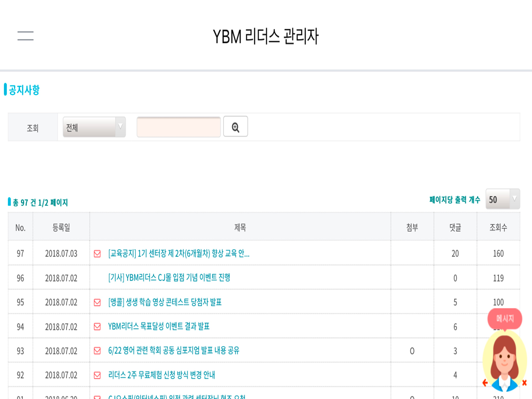This screenshot has height=399, width=532.
Task: Click view count 119 in row 96
Action: coord(498,278)
